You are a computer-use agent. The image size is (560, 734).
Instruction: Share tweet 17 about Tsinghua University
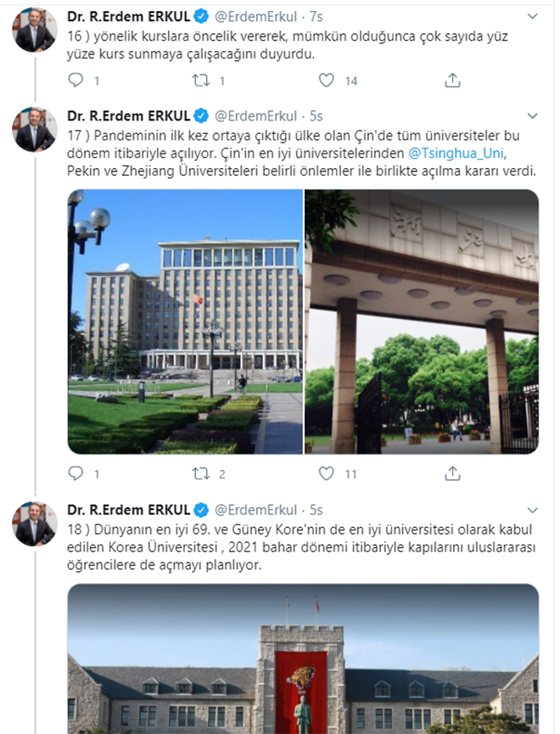coord(452,473)
